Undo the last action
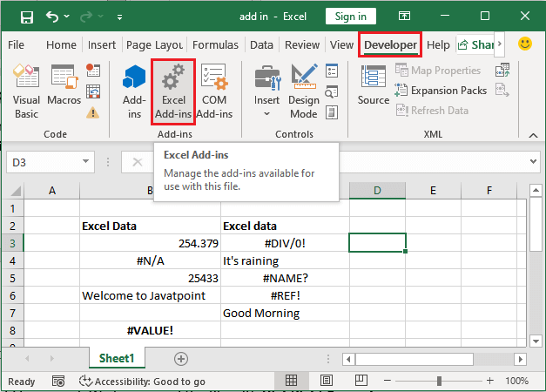546x392 pixels. coord(52,17)
